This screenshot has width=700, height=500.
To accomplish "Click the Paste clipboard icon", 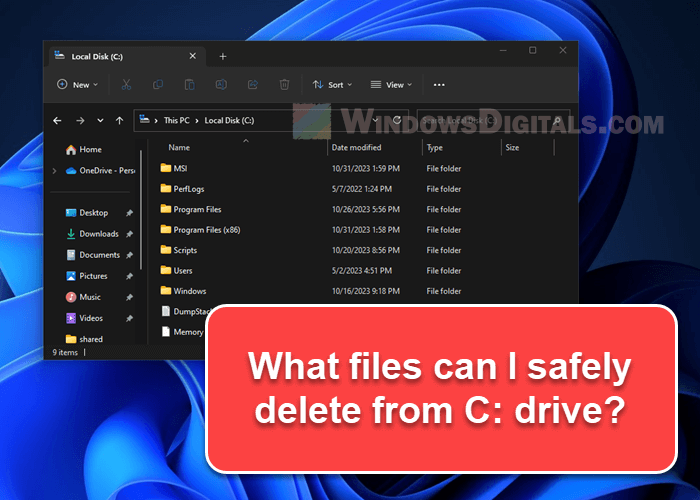I will (190, 84).
